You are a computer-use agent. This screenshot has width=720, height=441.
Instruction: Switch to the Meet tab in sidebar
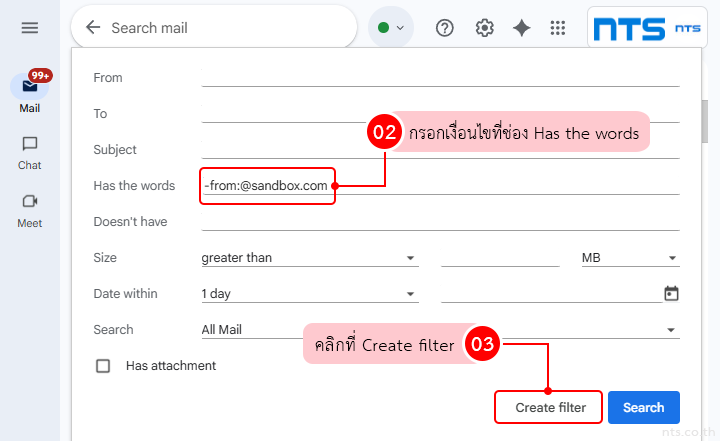(30, 209)
